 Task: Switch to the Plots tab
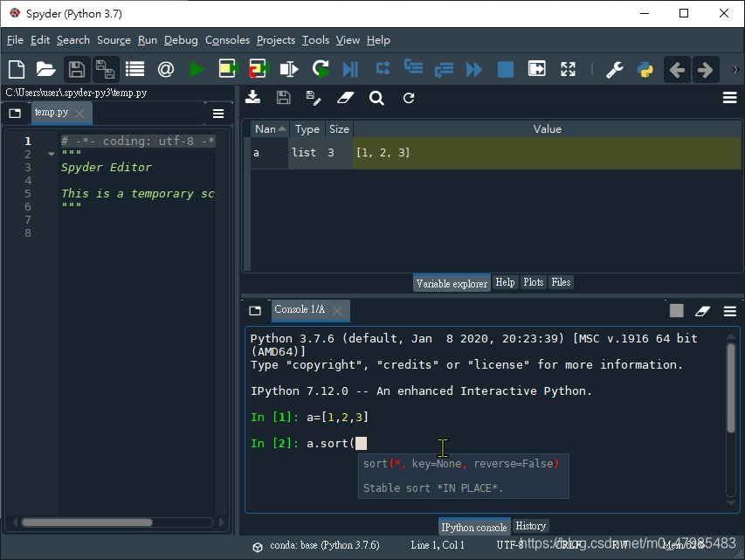[533, 282]
